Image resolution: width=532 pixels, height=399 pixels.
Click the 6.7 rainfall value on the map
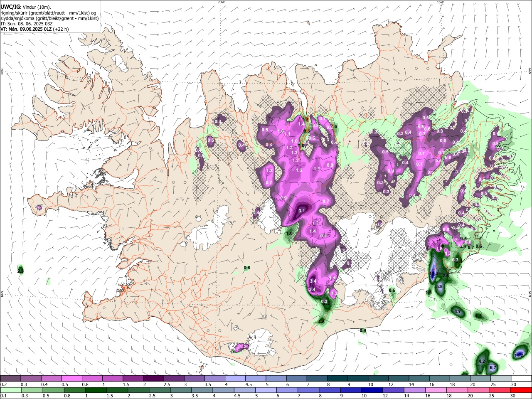coord(493,368)
